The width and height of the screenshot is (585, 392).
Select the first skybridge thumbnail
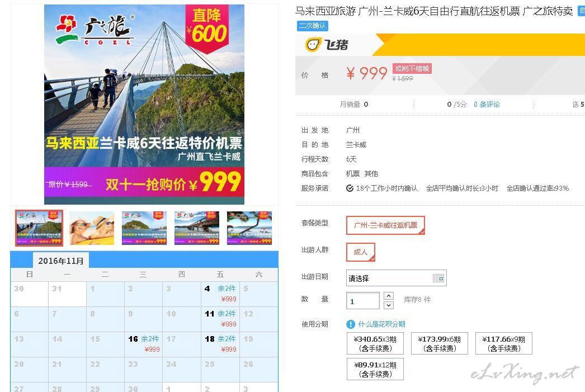coord(39,228)
